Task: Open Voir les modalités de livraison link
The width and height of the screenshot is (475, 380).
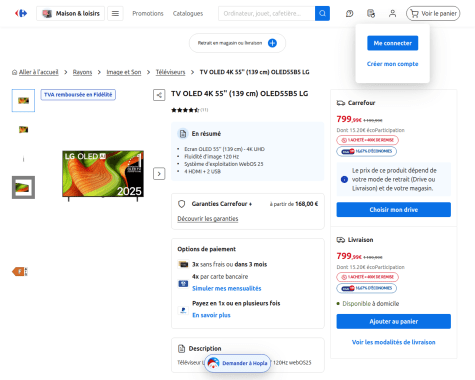Action: [x=394, y=342]
